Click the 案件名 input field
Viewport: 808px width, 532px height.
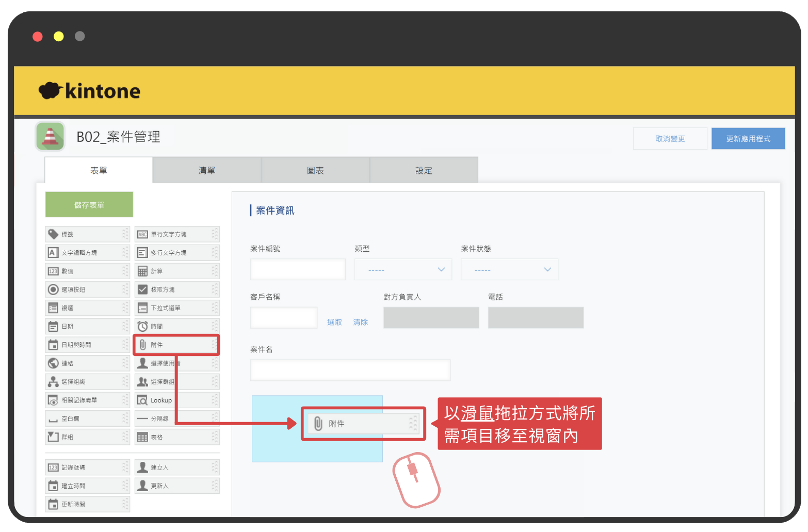point(350,370)
